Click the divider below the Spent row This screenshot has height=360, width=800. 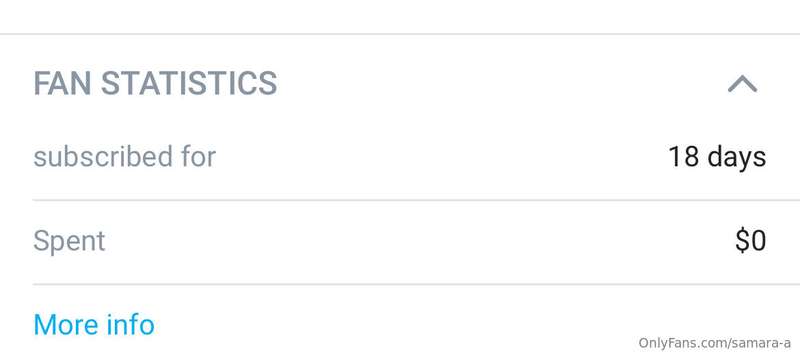(x=416, y=284)
